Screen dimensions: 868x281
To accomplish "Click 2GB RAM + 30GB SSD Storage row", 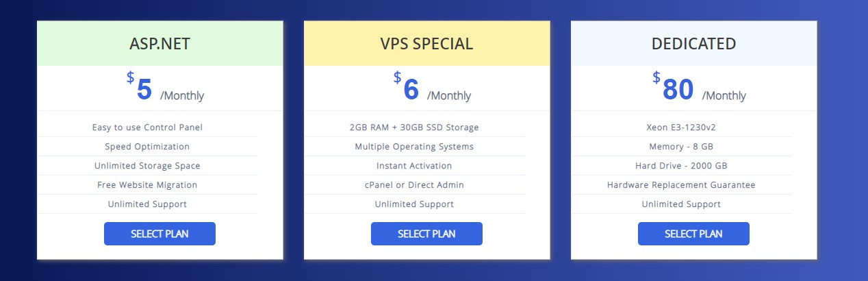I will coord(414,127).
